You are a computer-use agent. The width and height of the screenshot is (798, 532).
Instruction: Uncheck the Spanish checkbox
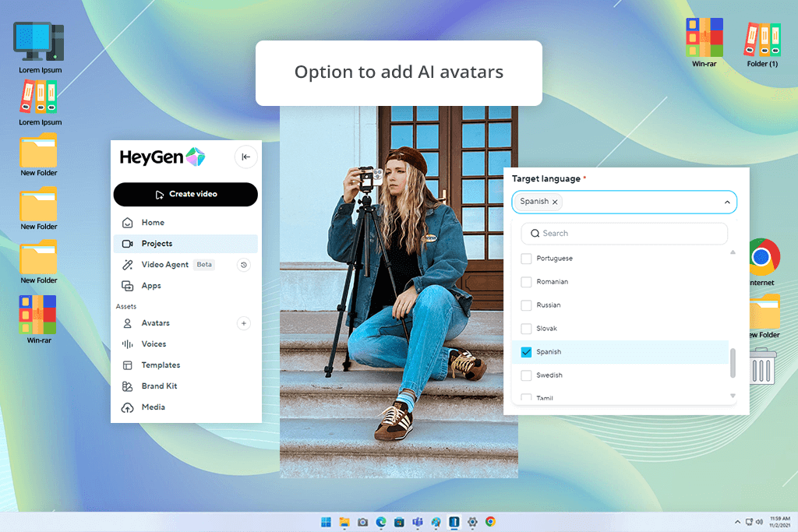coord(526,352)
